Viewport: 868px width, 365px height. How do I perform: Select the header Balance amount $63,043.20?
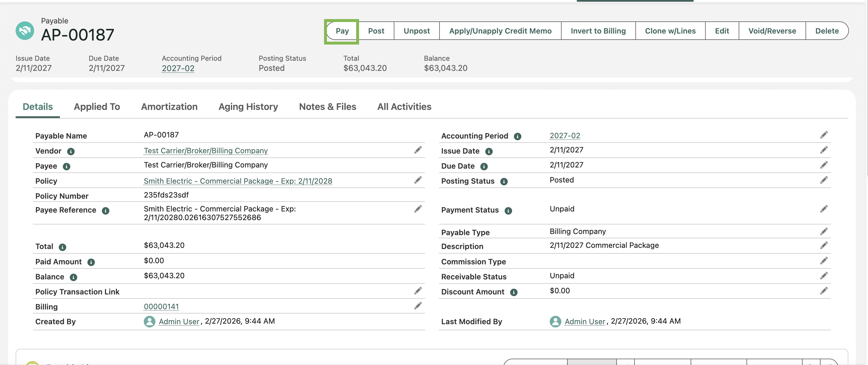tap(446, 68)
